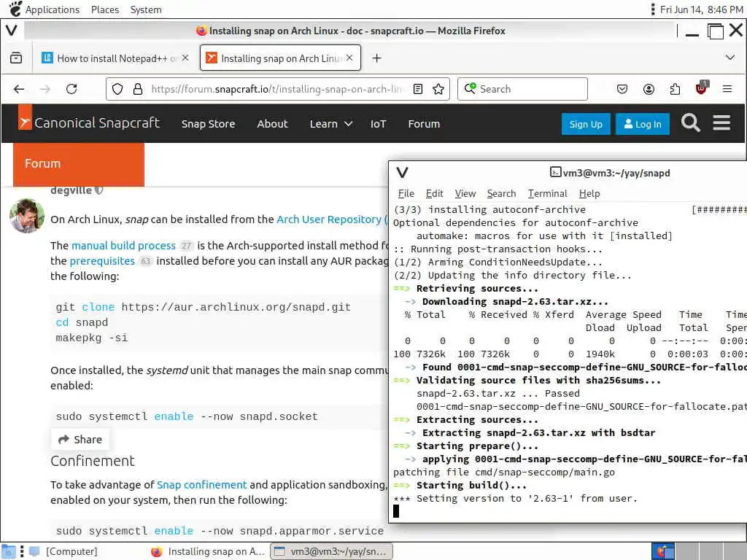Select the Installing snap on Arch Linux tab
The image size is (747, 560).
click(280, 58)
